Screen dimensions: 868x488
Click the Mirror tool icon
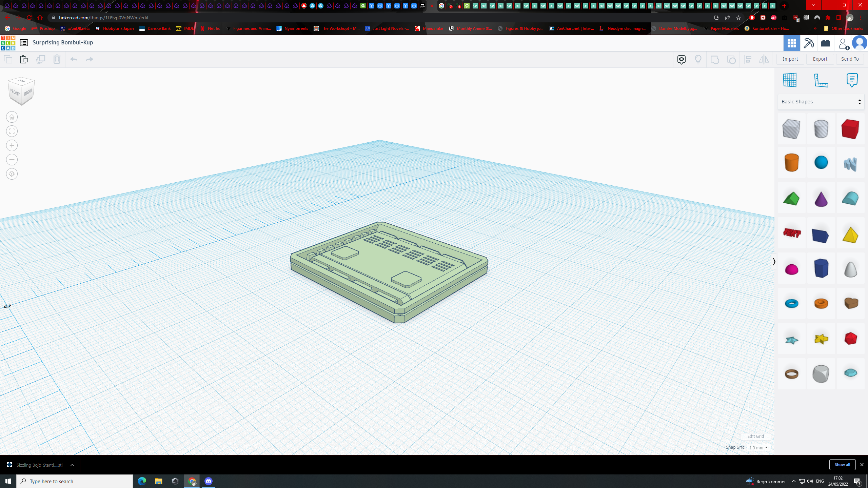764,60
